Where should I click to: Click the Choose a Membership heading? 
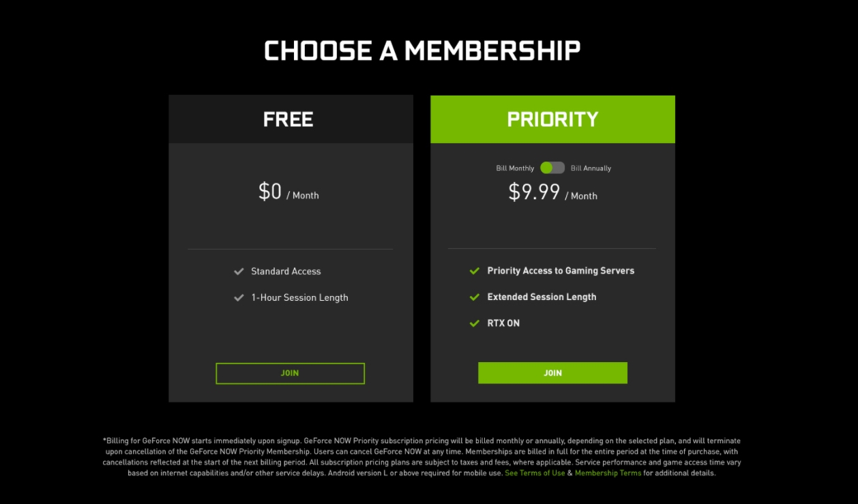click(x=422, y=51)
